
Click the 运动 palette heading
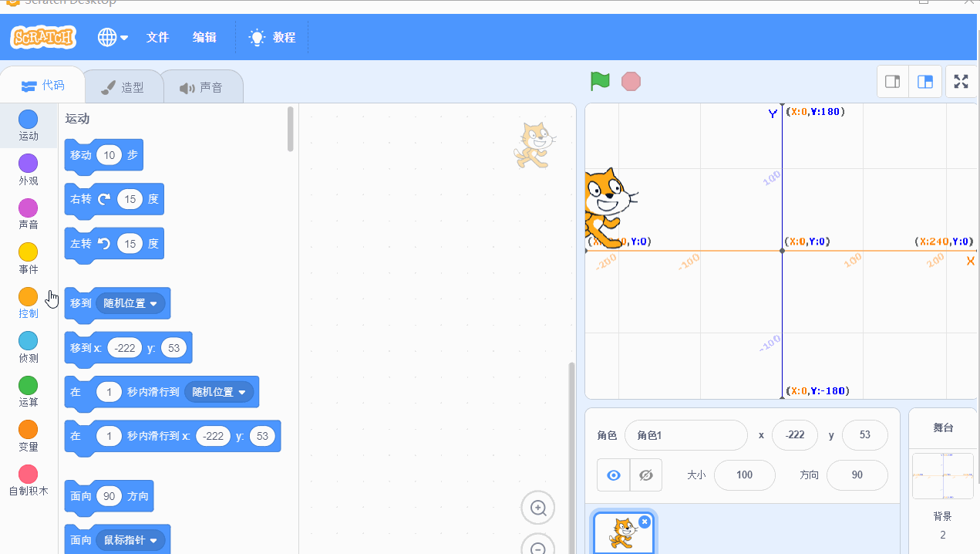(x=77, y=119)
